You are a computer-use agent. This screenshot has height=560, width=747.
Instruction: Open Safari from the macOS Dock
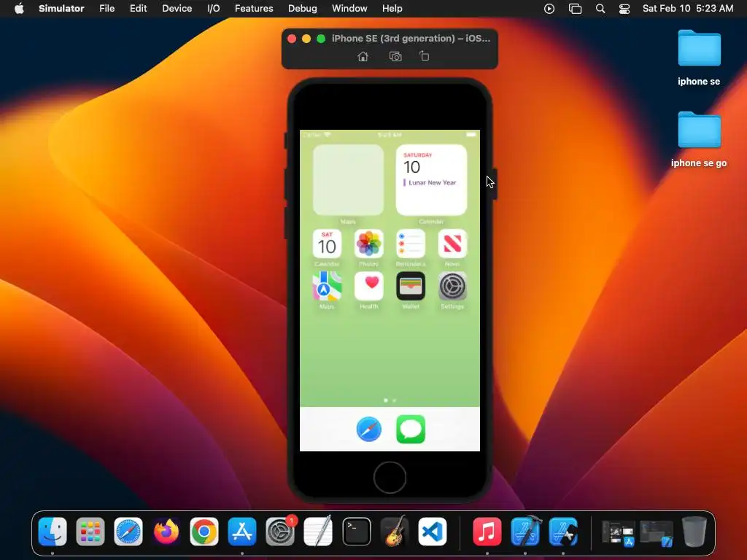click(x=128, y=532)
